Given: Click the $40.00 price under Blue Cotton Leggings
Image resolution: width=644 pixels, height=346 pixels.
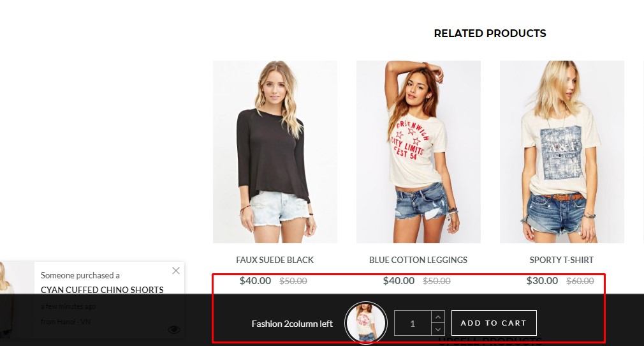Looking at the screenshot, I should tap(399, 280).
